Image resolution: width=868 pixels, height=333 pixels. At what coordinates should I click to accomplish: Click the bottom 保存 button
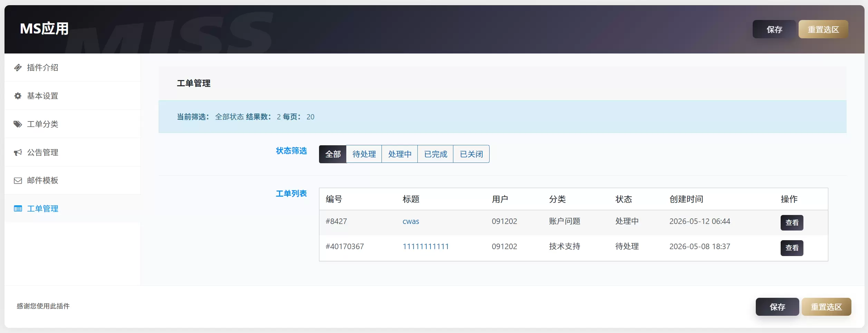(x=777, y=307)
